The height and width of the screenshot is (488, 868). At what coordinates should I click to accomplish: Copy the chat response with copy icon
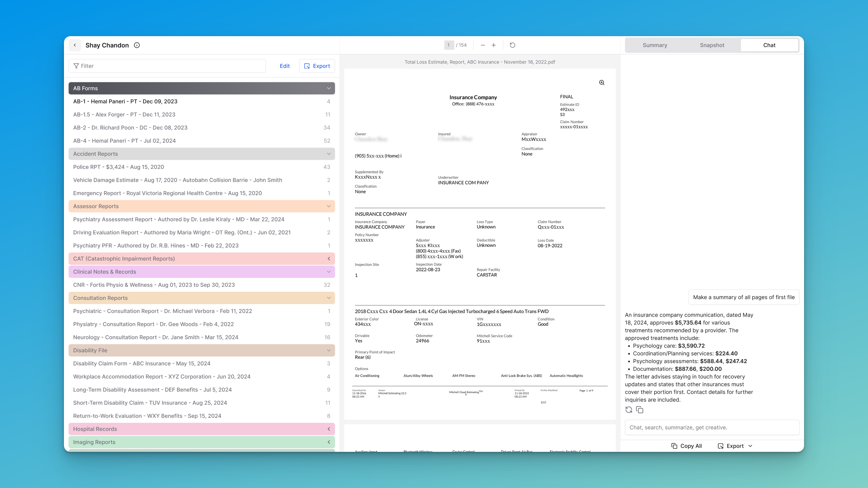pyautogui.click(x=640, y=410)
